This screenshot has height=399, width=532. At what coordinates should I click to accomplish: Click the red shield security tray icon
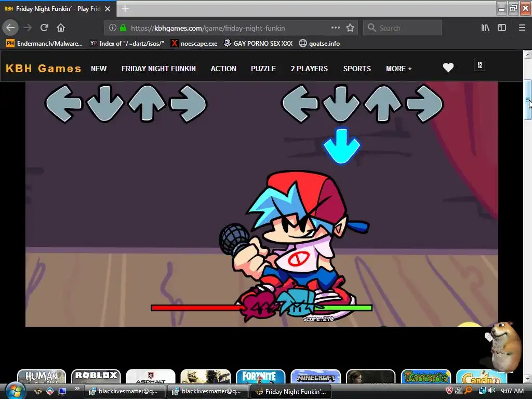(449, 391)
